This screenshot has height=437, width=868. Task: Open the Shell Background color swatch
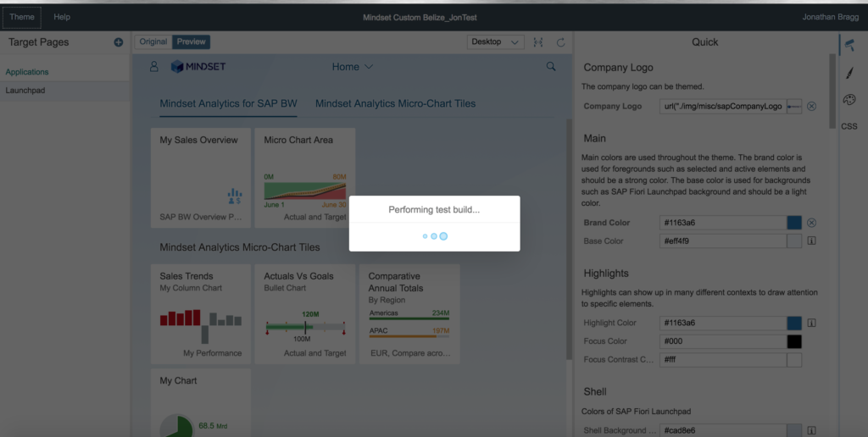coord(794,430)
